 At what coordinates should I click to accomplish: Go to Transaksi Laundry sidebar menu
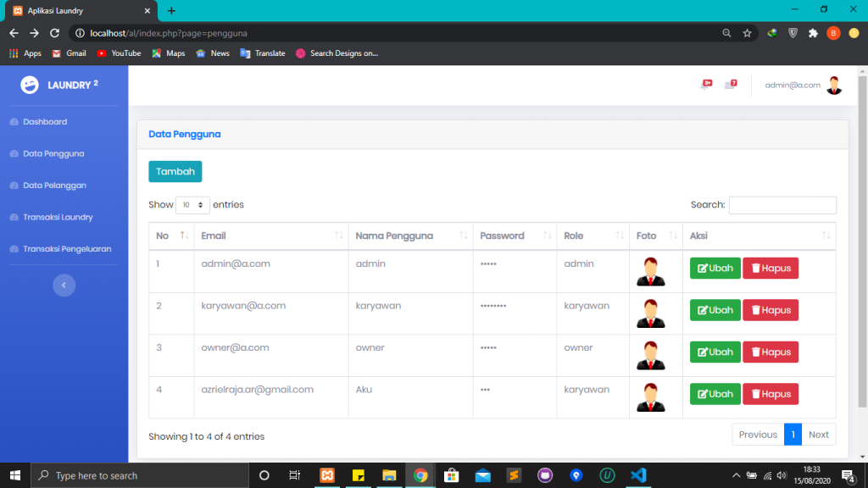[58, 217]
